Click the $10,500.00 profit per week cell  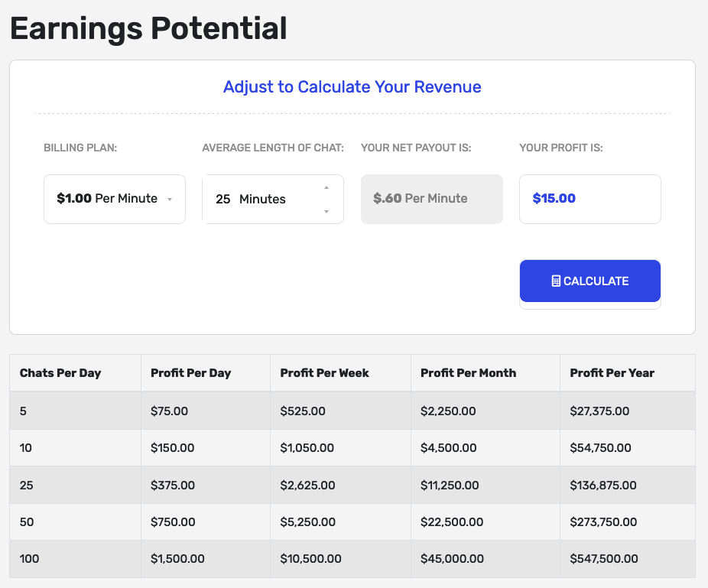(340, 559)
